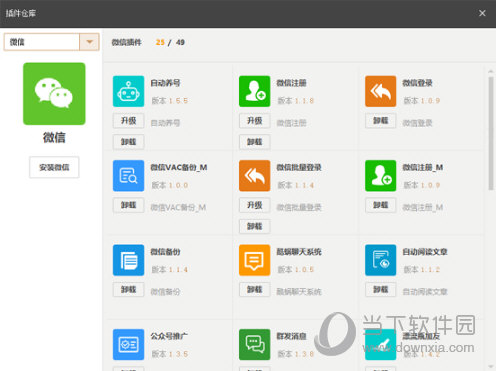Click the installed count 25 in header
Viewport: 496px width, 371px height.
[160, 42]
